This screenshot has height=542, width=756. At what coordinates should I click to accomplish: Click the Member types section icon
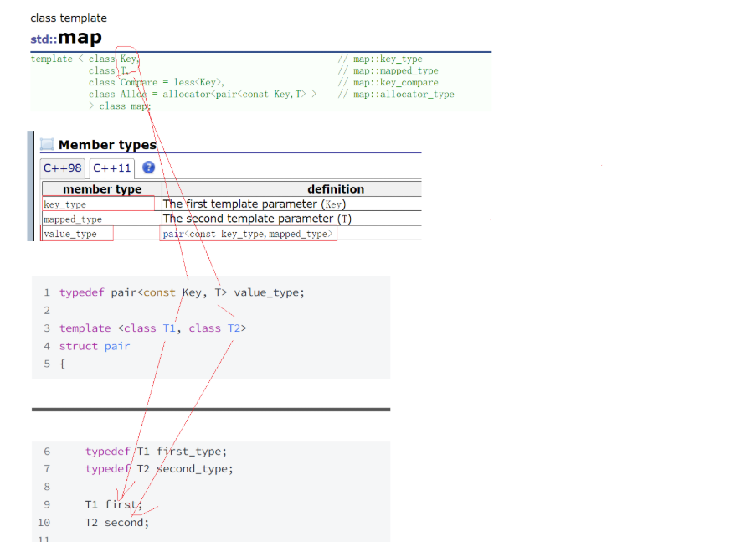(x=47, y=144)
